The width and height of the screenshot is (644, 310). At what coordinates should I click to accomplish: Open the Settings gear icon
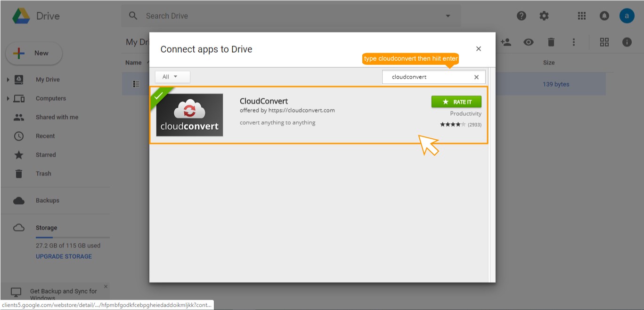click(x=544, y=16)
